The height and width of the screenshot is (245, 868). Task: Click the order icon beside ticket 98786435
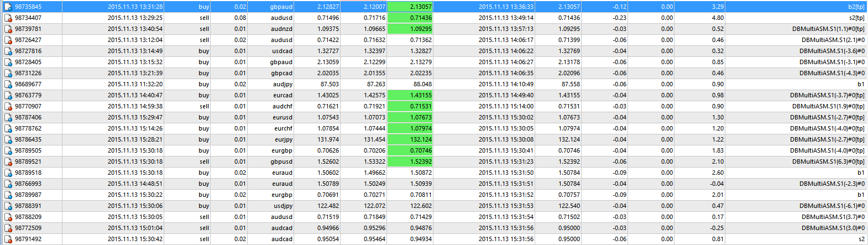point(8,139)
